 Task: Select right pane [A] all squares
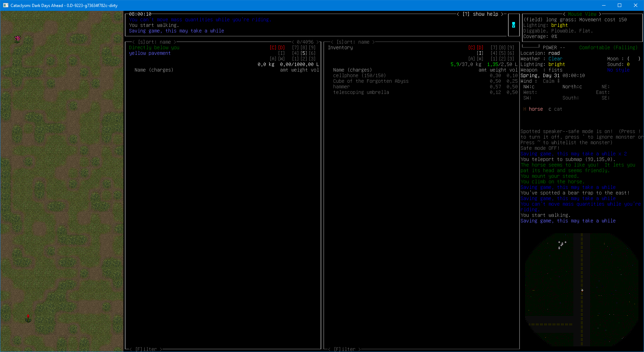pyautogui.click(x=472, y=59)
